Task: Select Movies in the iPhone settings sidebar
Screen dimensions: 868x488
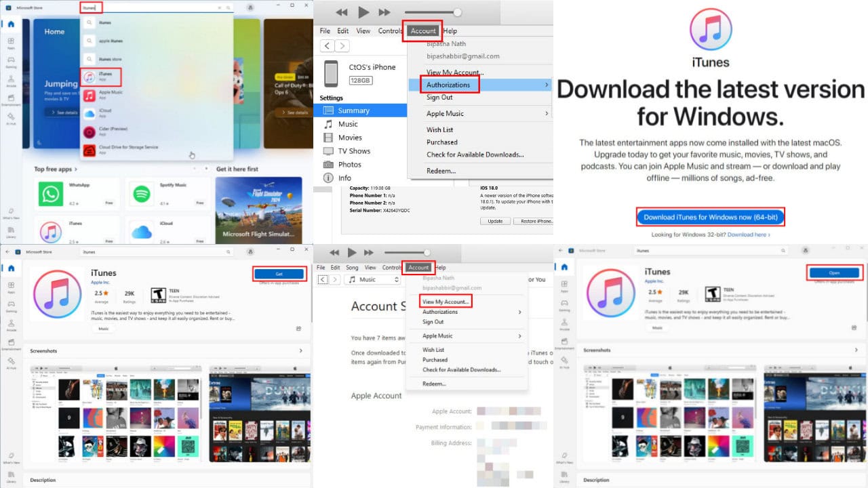Action: [350, 138]
